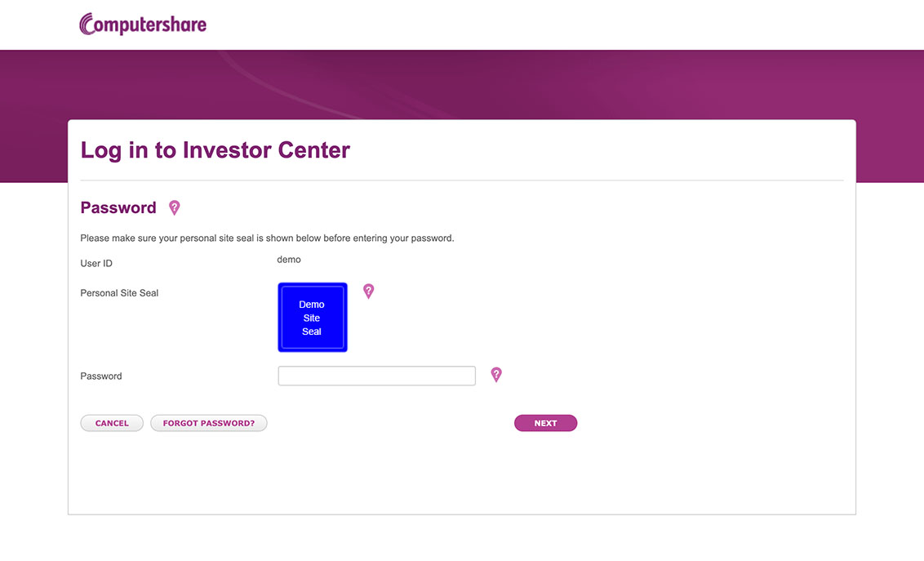Focus the Password text input field
Viewport: 924px width, 561px height.
coord(376,376)
